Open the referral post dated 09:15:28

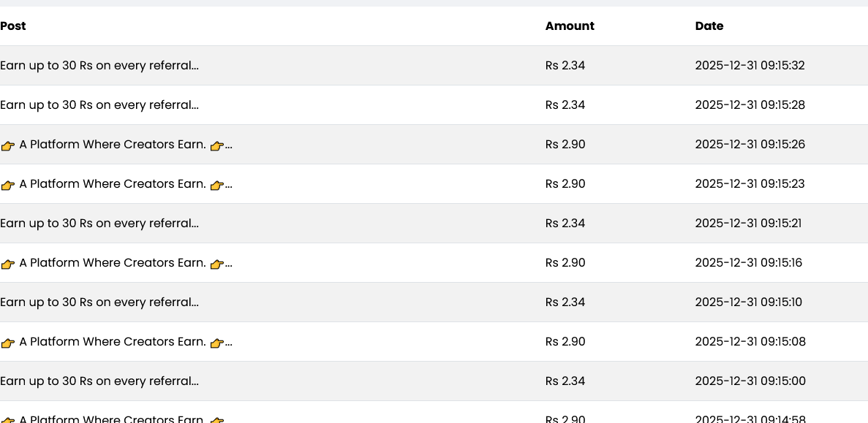(x=99, y=105)
